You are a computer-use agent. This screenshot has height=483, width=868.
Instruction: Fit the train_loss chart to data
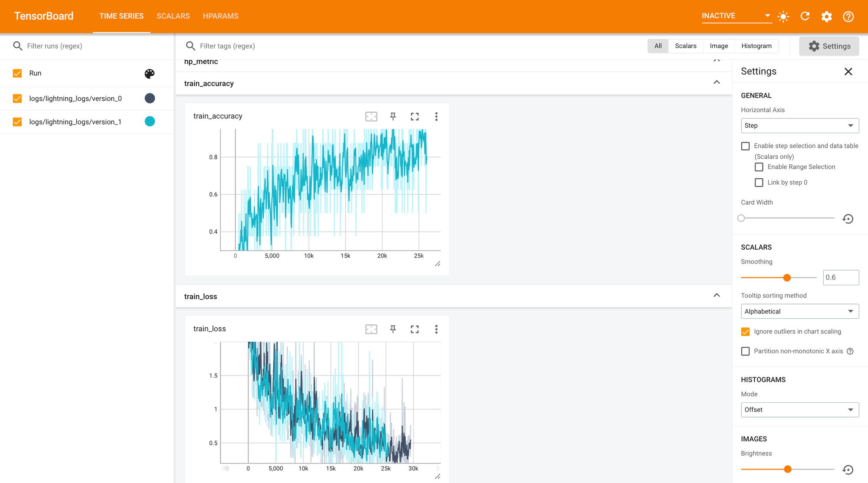[371, 329]
